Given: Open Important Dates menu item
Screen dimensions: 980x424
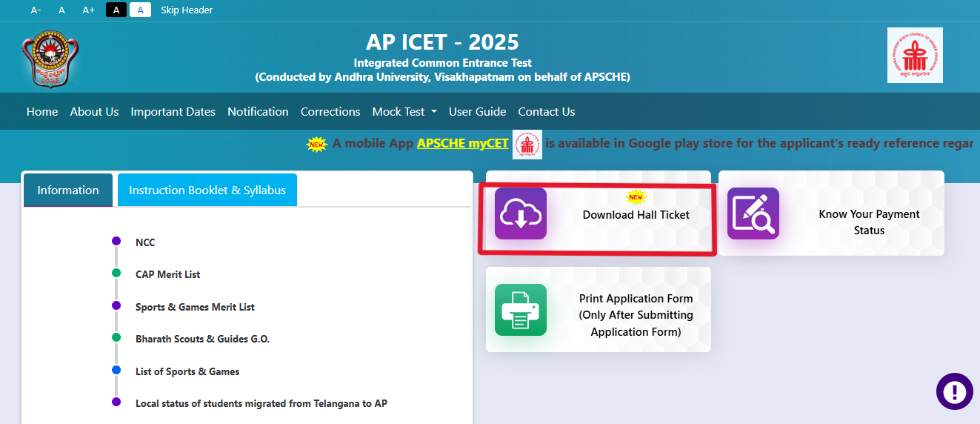Looking at the screenshot, I should click(x=173, y=111).
